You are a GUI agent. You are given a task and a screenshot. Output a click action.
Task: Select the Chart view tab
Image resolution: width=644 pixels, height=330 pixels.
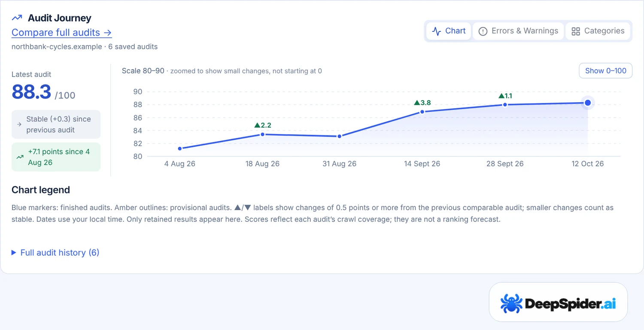(449, 31)
